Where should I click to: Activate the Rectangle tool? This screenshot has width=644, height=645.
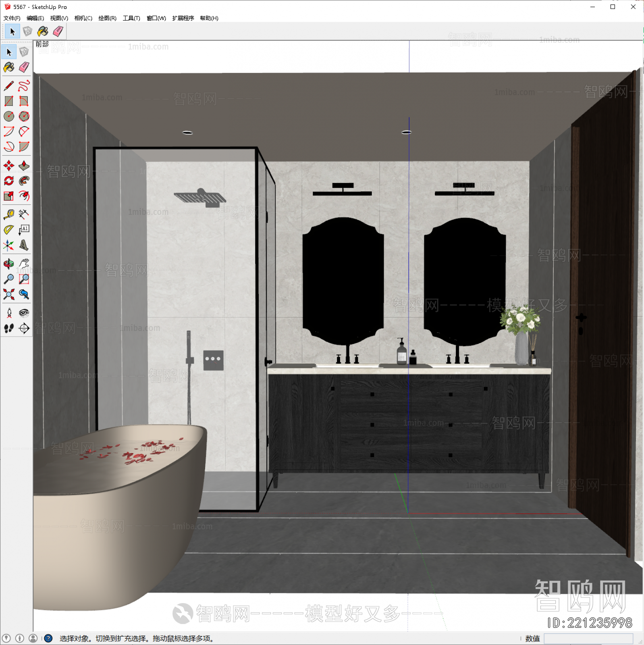[9, 101]
